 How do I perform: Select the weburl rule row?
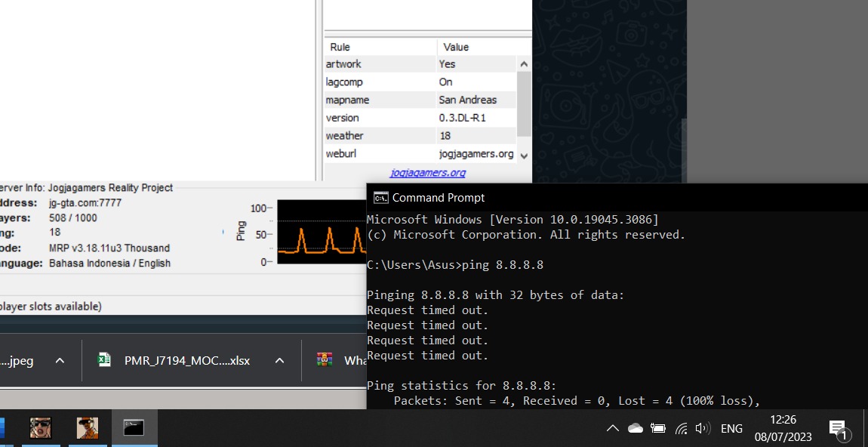coord(420,154)
